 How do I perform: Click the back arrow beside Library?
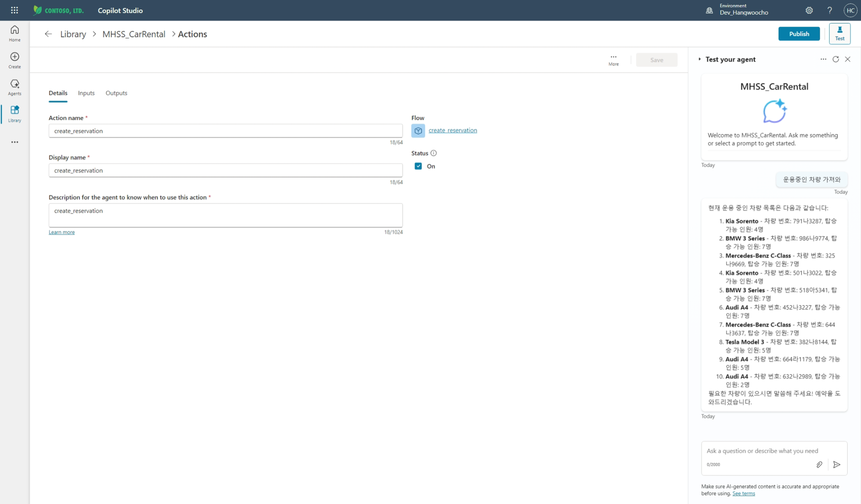tap(48, 34)
